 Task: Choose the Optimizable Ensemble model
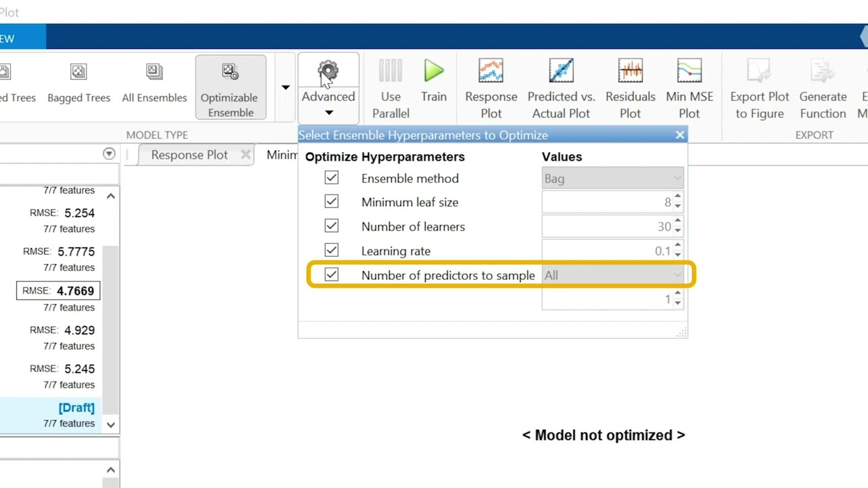pos(229,89)
